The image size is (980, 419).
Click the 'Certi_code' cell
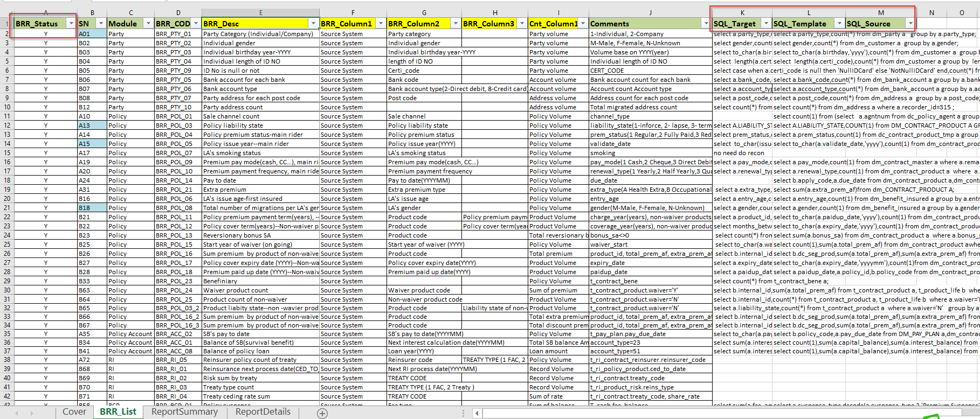424,71
